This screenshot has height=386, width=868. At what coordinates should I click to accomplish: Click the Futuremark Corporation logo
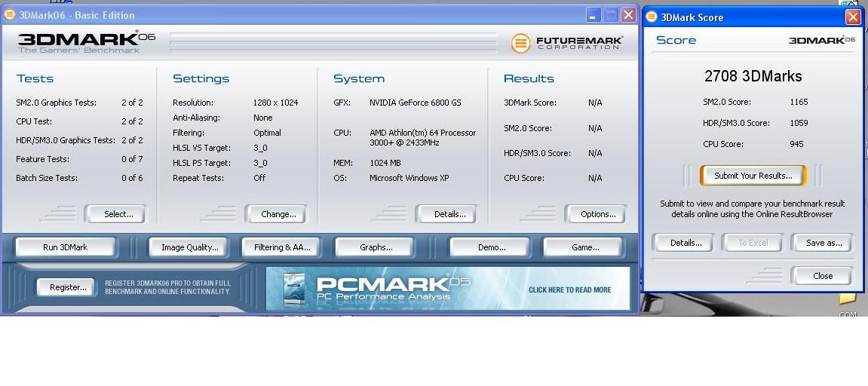pyautogui.click(x=567, y=43)
